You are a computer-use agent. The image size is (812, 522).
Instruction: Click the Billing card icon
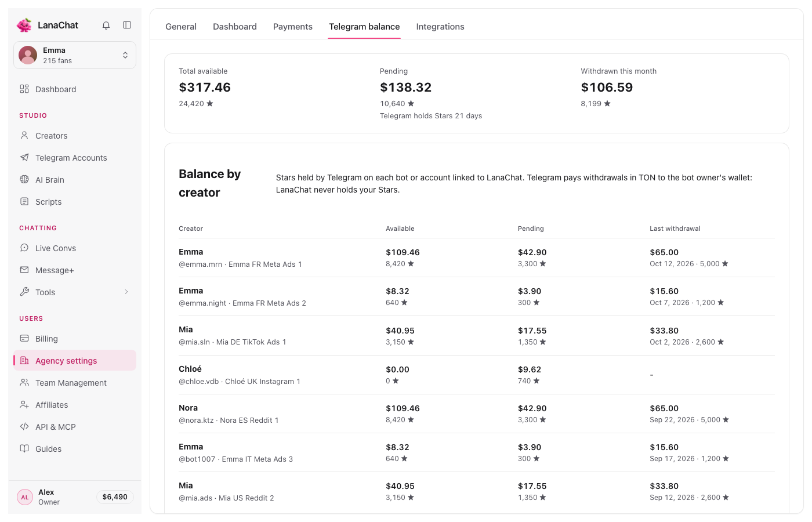(24, 338)
